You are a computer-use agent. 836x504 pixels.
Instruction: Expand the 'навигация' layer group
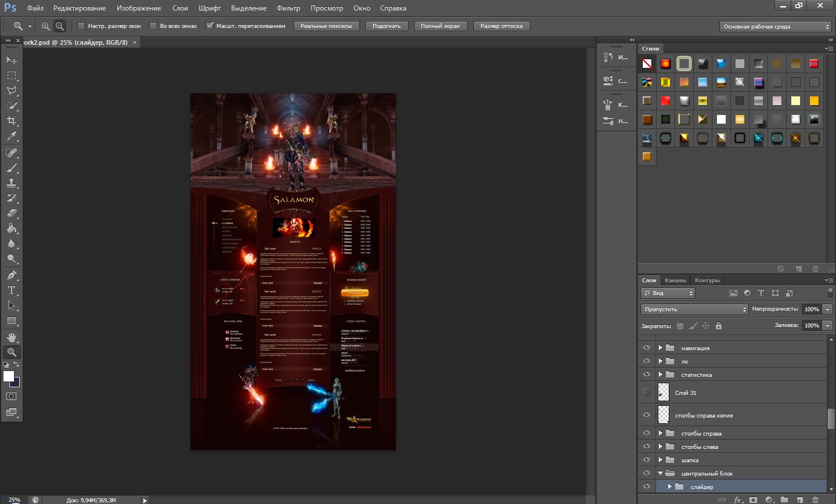pyautogui.click(x=661, y=348)
